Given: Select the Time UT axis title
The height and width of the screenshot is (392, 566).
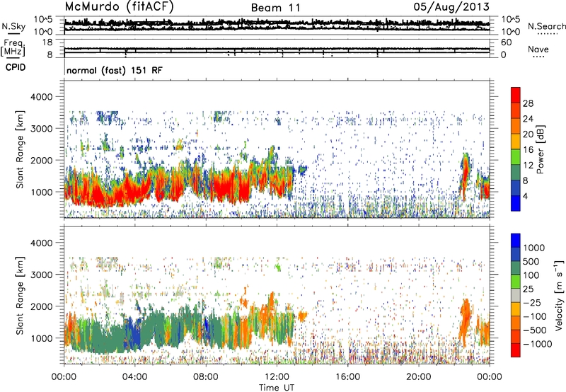Looking at the screenshot, I should pos(277,388).
